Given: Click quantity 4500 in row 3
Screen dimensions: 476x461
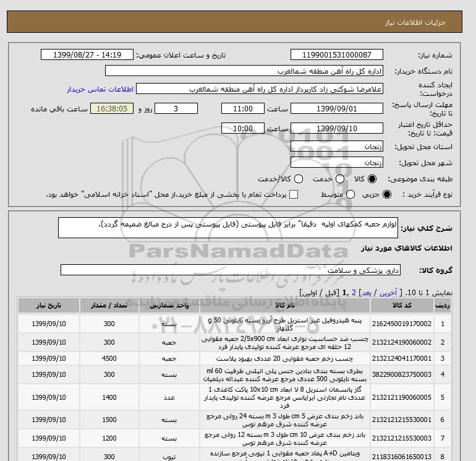Looking at the screenshot, I should [x=109, y=358].
